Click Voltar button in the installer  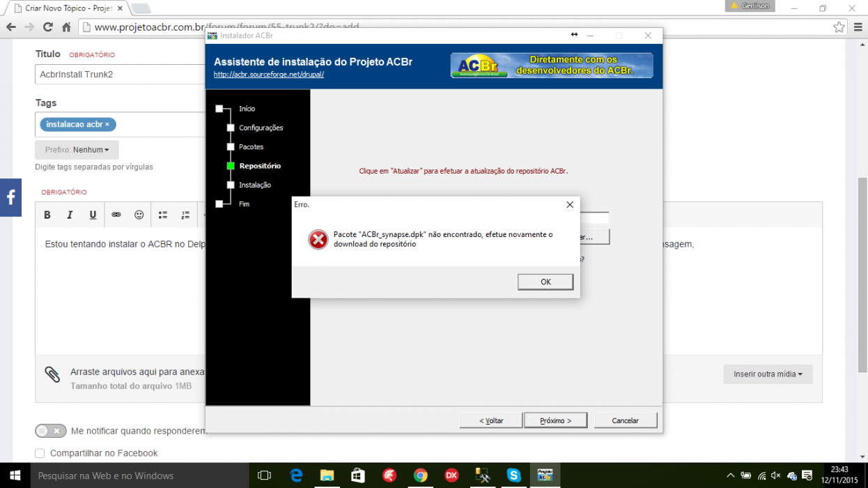click(491, 420)
